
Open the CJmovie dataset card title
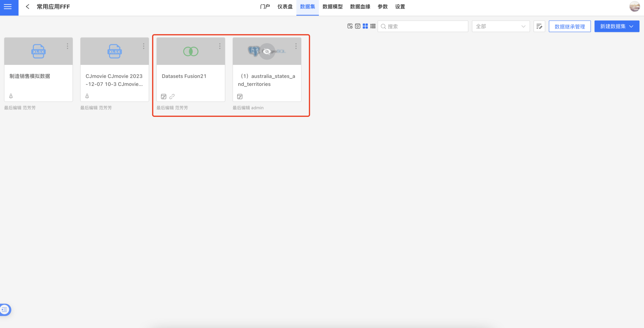(x=114, y=80)
